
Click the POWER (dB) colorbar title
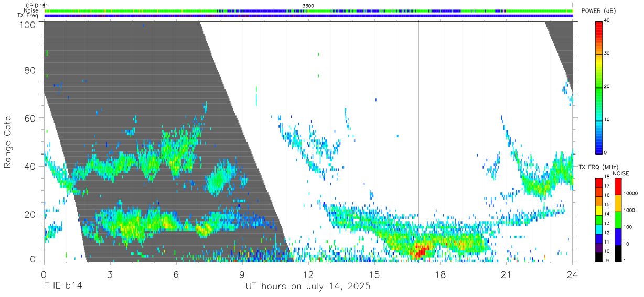[x=599, y=10]
